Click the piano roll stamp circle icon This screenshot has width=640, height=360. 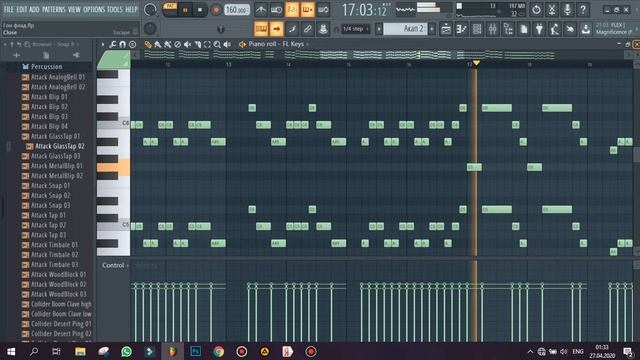(x=132, y=44)
